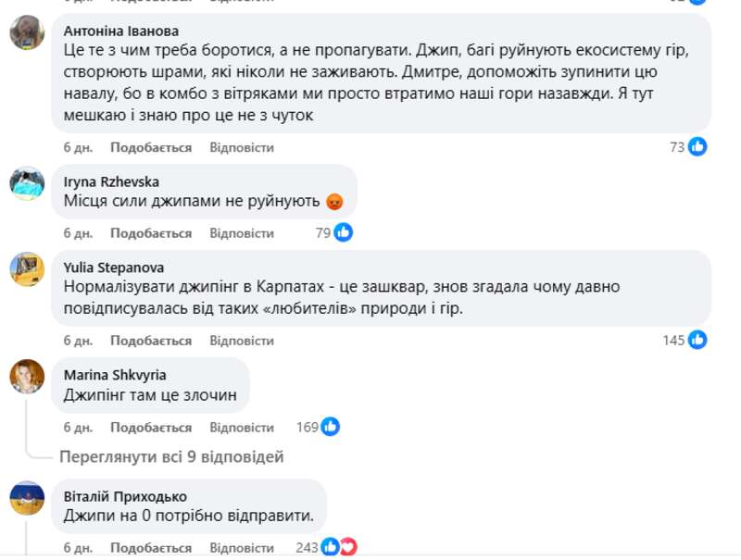Click Marina Shkvyria's avatar image
Image resolution: width=741 pixels, height=560 pixels.
click(x=25, y=378)
